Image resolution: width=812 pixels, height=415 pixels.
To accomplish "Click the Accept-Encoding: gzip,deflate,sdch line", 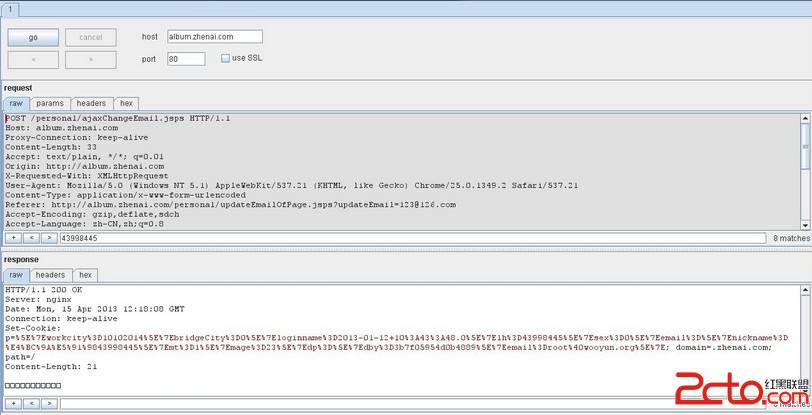I will coord(92,214).
